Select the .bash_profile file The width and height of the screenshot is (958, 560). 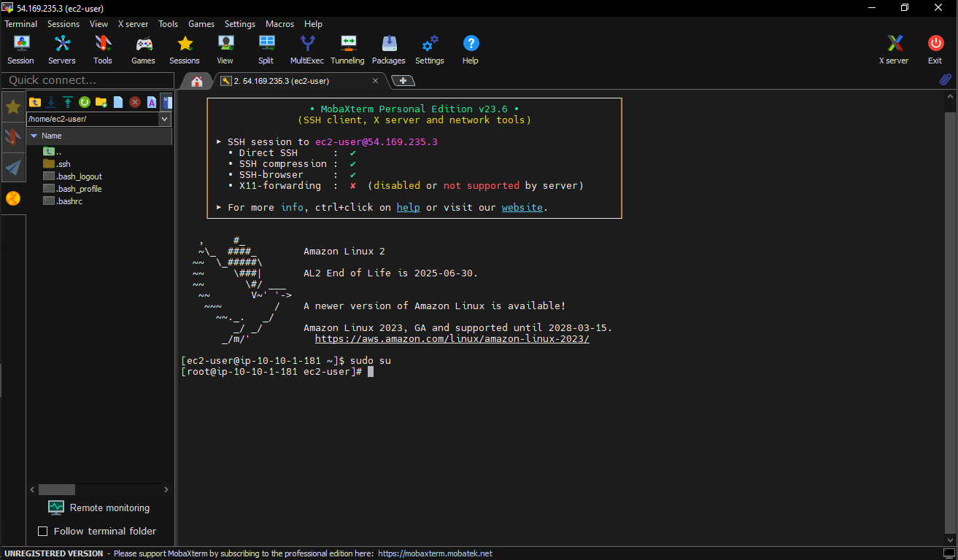[72, 189]
